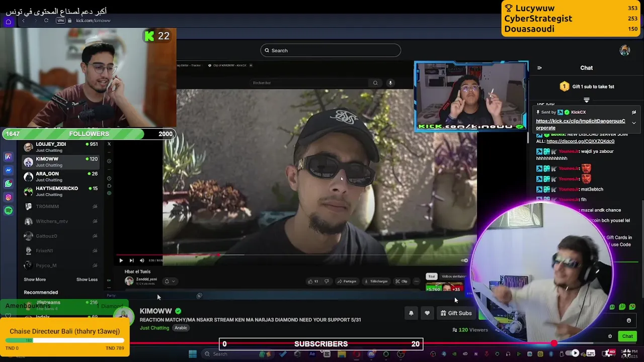The width and height of the screenshot is (644, 362).
Task: Open the Messenger sidebar shortcut
Action: (8, 170)
